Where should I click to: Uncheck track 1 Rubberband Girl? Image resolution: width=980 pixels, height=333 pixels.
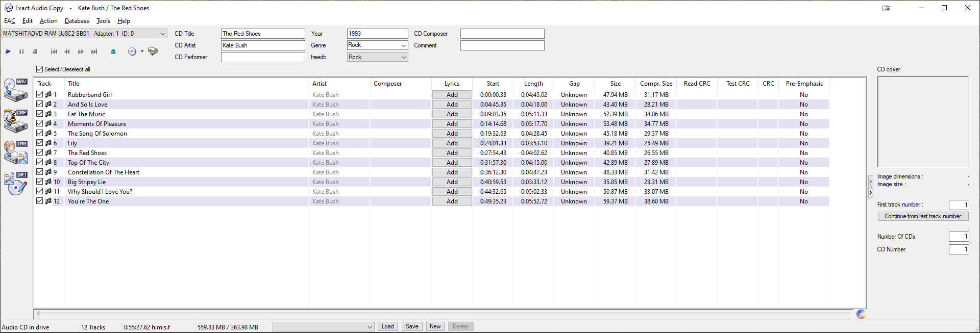click(x=40, y=94)
